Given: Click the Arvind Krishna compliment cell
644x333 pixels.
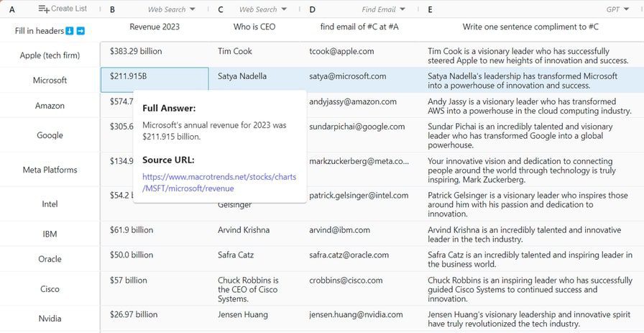Looking at the screenshot, I should [531, 234].
